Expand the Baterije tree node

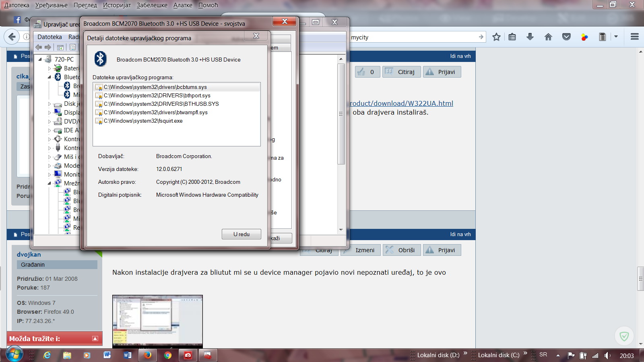coord(50,68)
